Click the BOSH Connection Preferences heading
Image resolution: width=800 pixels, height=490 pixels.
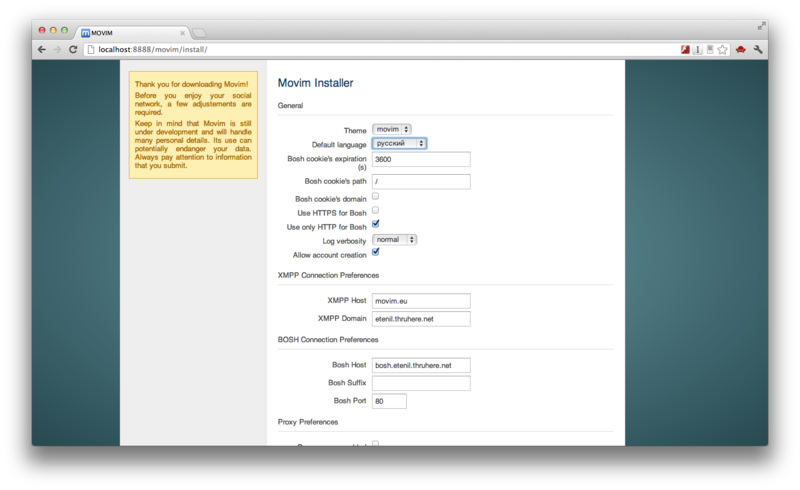click(328, 339)
